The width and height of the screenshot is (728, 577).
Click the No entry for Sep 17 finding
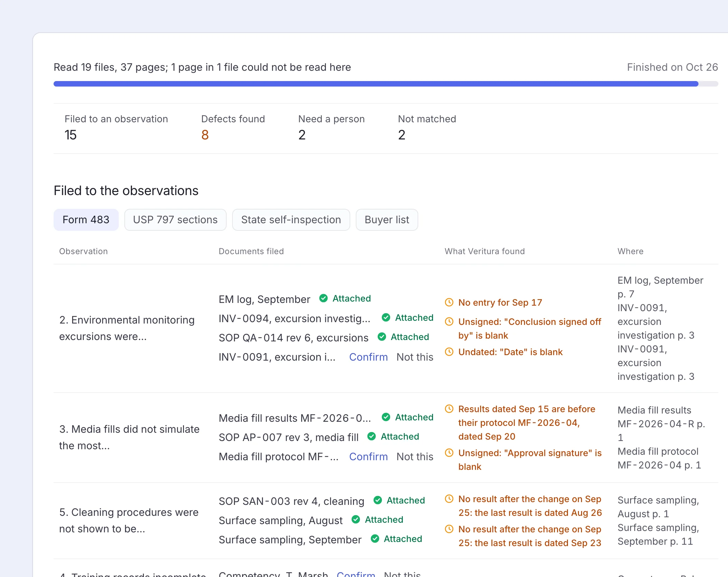(x=500, y=303)
